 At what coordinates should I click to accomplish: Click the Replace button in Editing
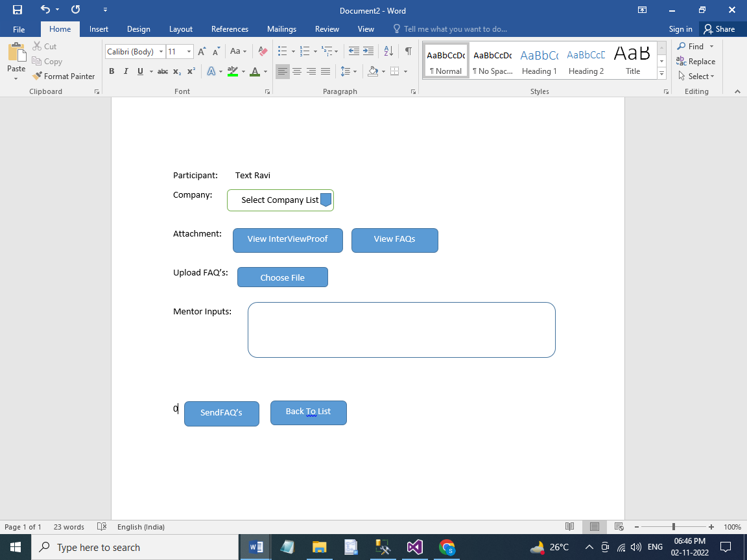pyautogui.click(x=696, y=62)
